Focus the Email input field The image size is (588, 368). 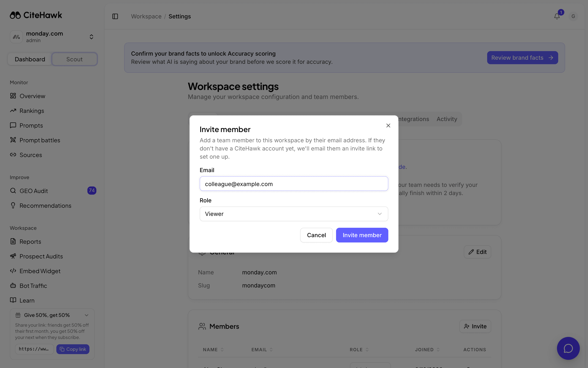[x=294, y=184]
